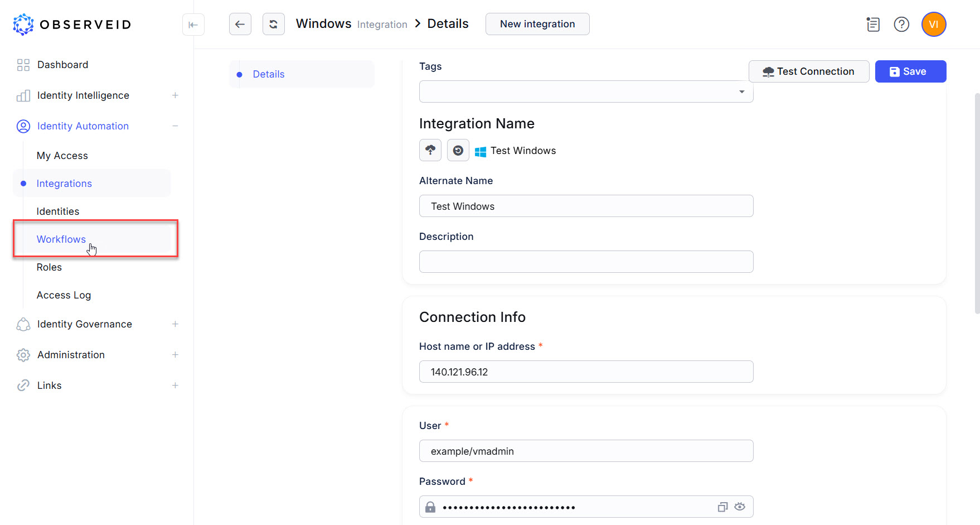Click the lock icon in the password field
Screen dimensions: 980x525
[x=430, y=507]
